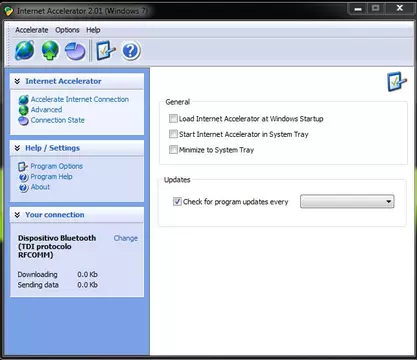This screenshot has width=417, height=360.
Task: Click the pie icon beside Connection State in sidebar
Action: coord(23,121)
